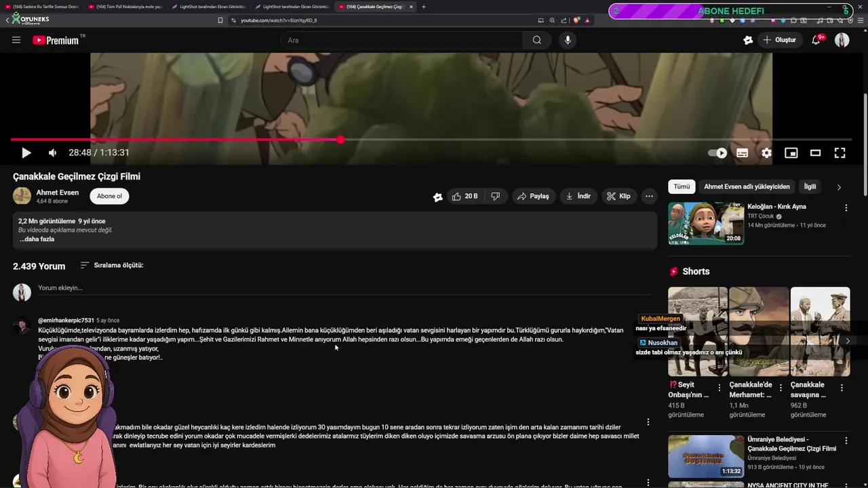The width and height of the screenshot is (868, 488).
Task: Open the Sıralama ölçütü sort dropdown
Action: (x=112, y=266)
